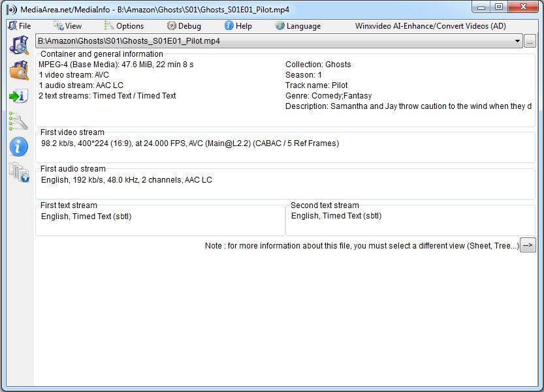Click the First audio stream details line
This screenshot has height=392, width=544.
pos(127,180)
